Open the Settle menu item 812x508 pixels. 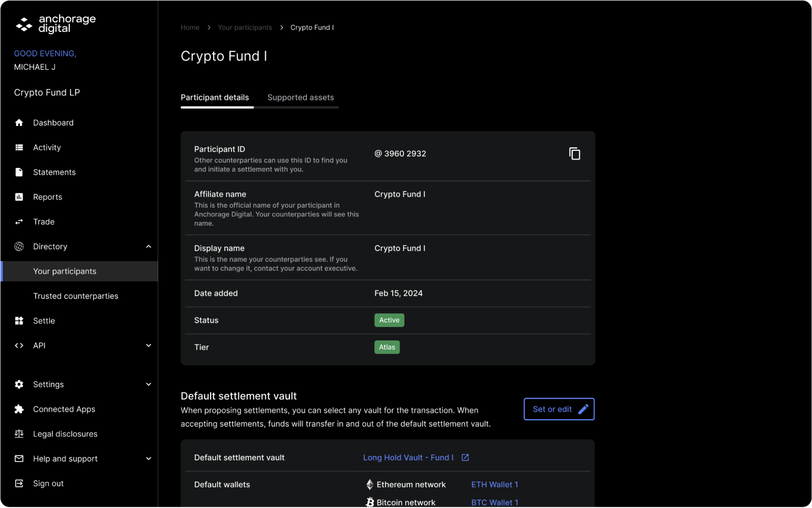click(44, 321)
